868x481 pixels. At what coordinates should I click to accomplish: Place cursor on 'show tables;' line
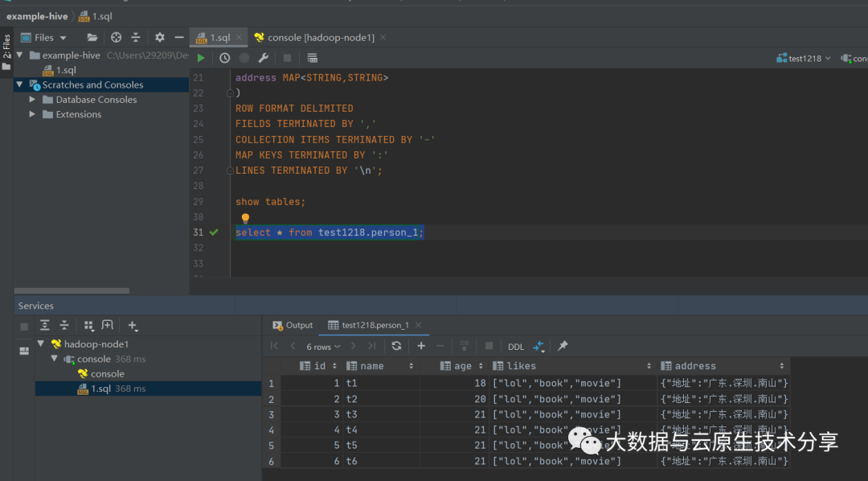(x=270, y=202)
